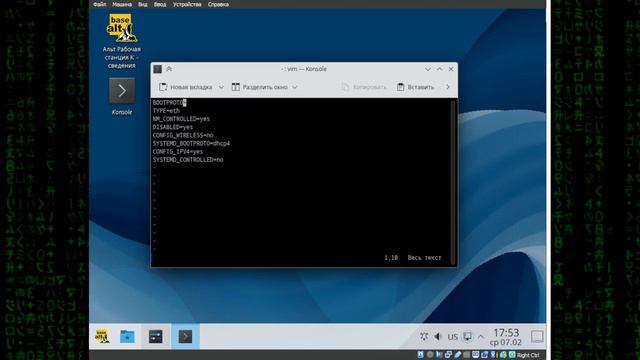
Task: Open the Файл menu of VirtualBox
Action: 99,4
